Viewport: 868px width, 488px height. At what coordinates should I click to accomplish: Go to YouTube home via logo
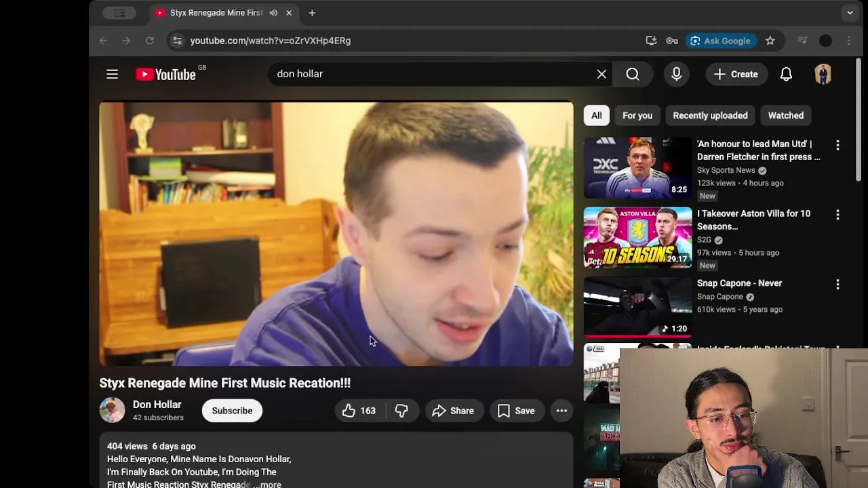pos(165,74)
